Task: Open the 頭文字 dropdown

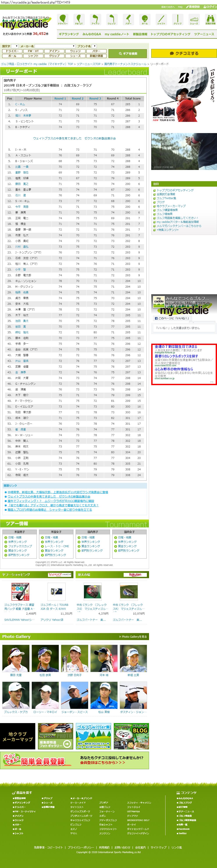Action: (15, 46)
